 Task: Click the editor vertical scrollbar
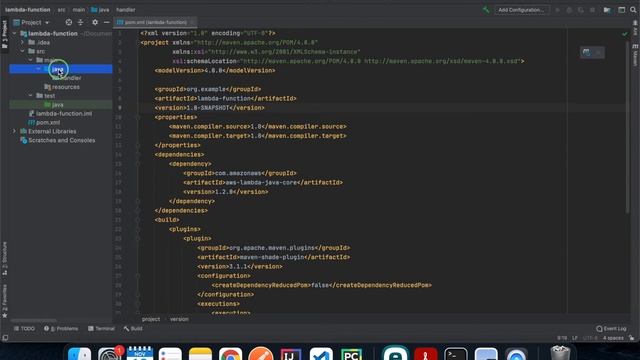point(628,127)
